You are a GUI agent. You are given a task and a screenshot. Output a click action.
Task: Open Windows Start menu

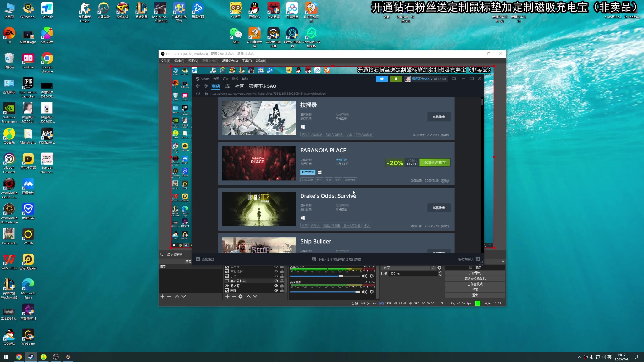tap(6, 357)
